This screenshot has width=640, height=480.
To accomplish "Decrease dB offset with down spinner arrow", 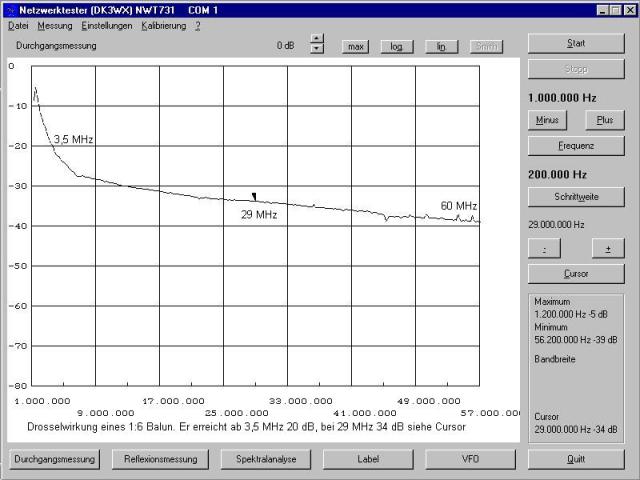I will pos(317,49).
